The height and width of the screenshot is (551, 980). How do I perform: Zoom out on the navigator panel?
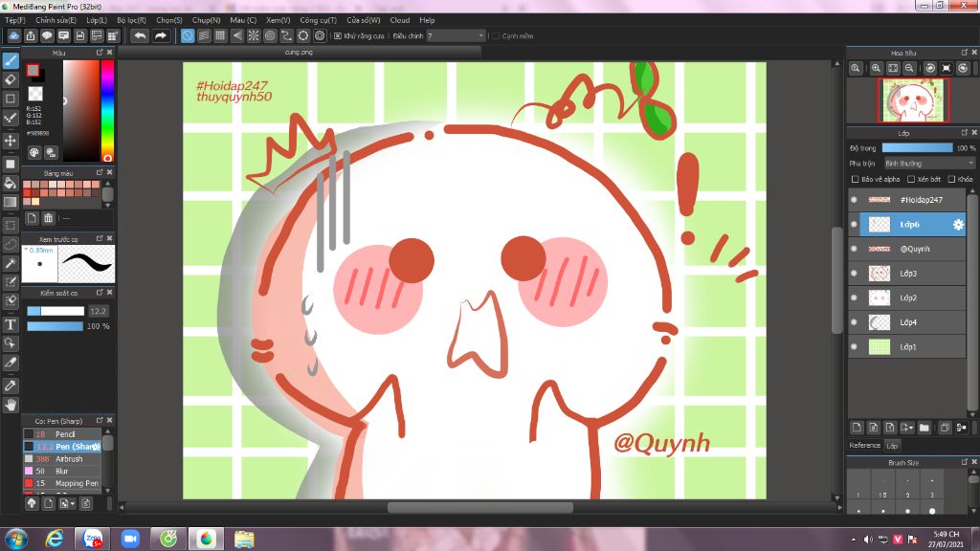click(x=909, y=68)
